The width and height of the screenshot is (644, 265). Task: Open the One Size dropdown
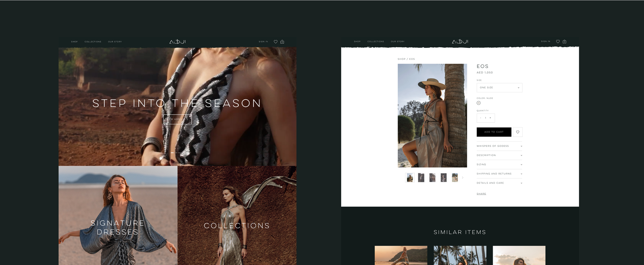[499, 87]
